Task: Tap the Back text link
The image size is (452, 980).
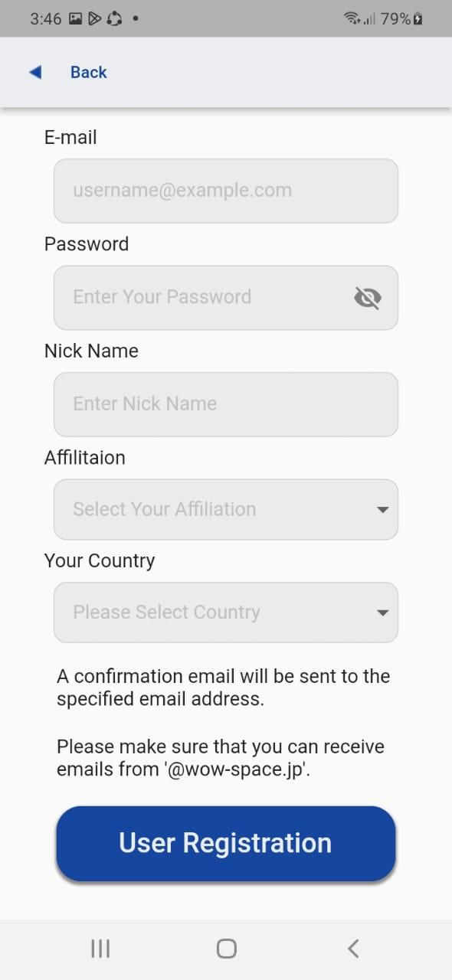Action: pyautogui.click(x=88, y=72)
